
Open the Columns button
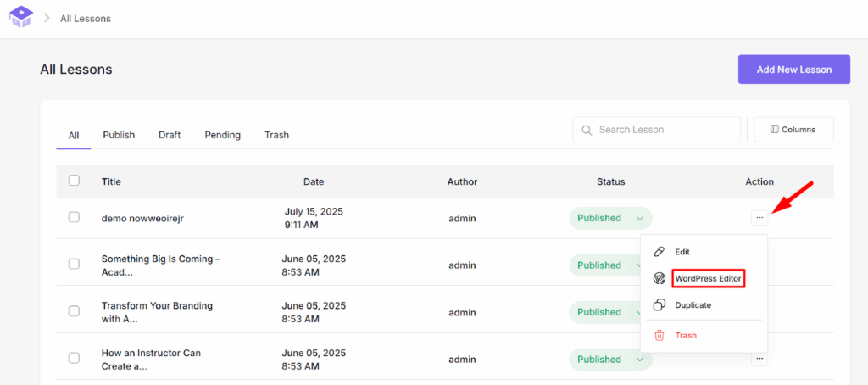pos(793,130)
